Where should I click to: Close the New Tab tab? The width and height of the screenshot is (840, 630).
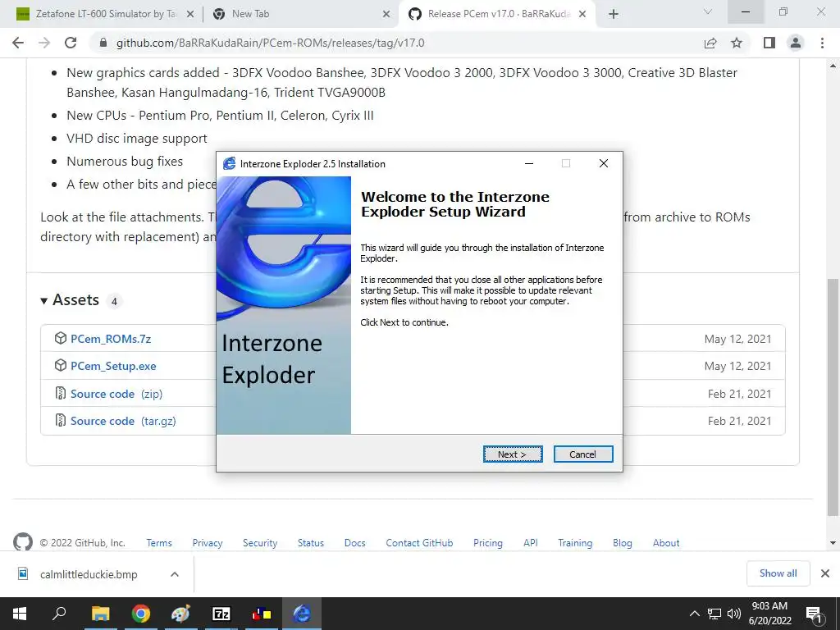pos(386,15)
